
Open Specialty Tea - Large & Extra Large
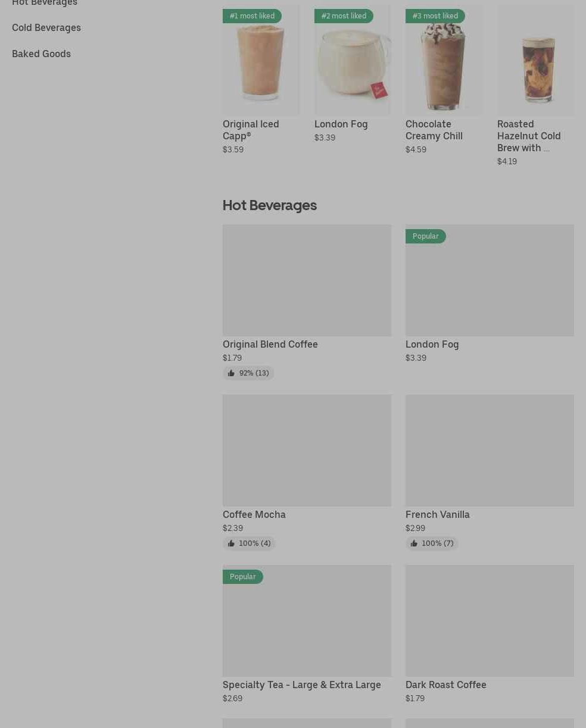302,685
